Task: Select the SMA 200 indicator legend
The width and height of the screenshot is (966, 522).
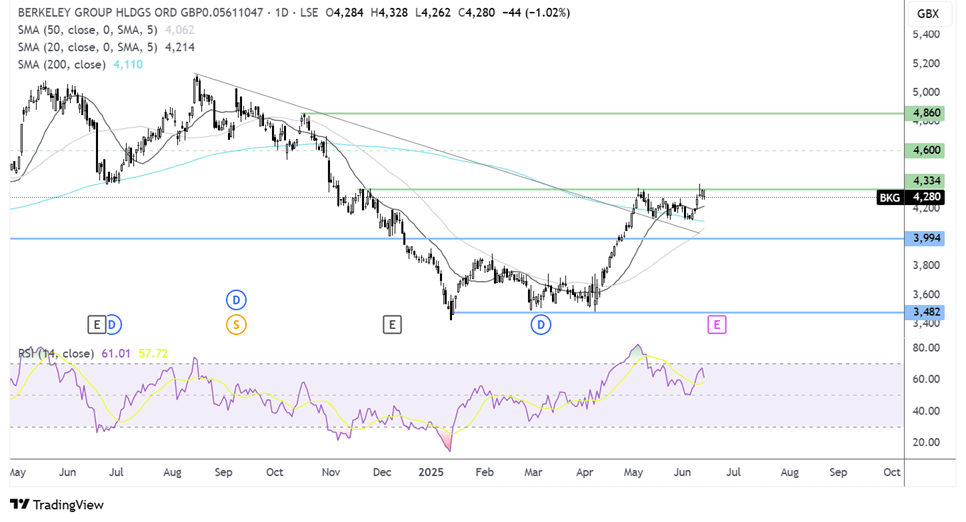Action: point(62,64)
